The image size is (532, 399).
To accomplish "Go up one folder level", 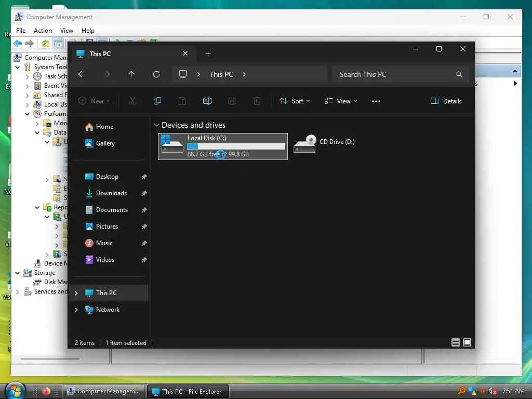I will [x=131, y=74].
